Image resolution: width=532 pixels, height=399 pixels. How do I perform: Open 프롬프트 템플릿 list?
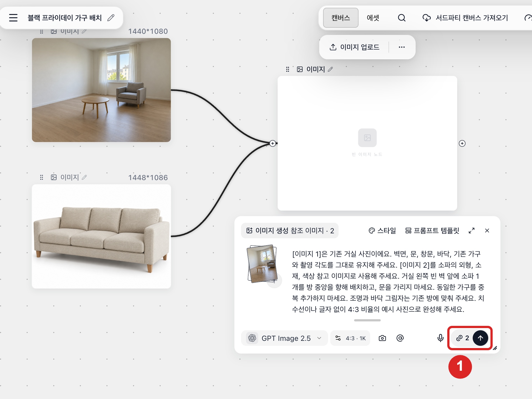pyautogui.click(x=432, y=231)
